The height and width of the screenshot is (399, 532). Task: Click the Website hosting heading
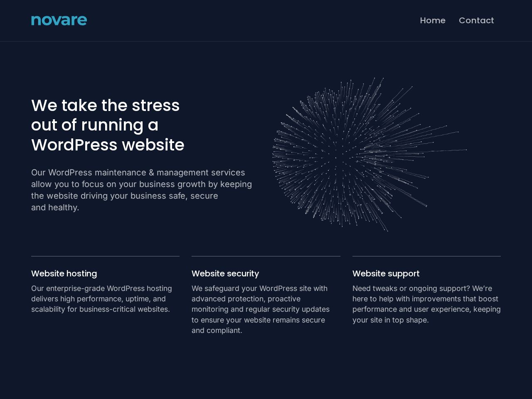tap(64, 273)
